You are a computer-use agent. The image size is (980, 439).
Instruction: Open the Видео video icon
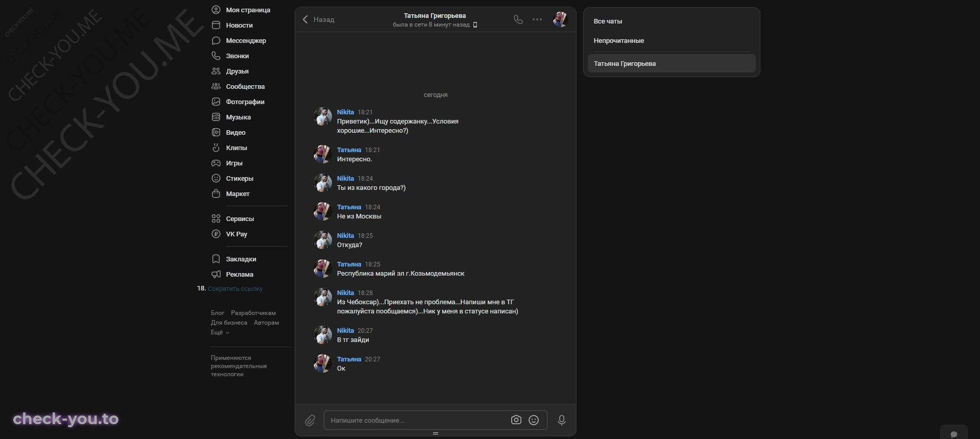tap(216, 132)
